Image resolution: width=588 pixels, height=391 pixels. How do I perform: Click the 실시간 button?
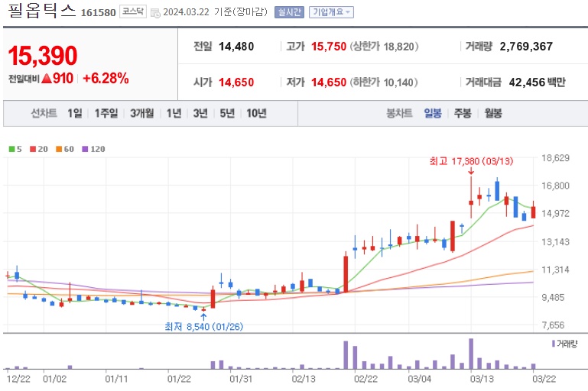[x=289, y=12]
